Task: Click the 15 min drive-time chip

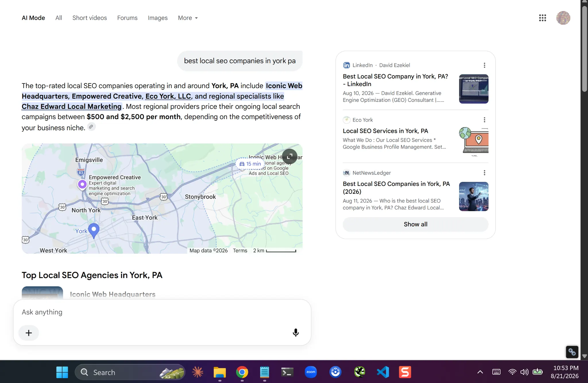Action: click(250, 164)
